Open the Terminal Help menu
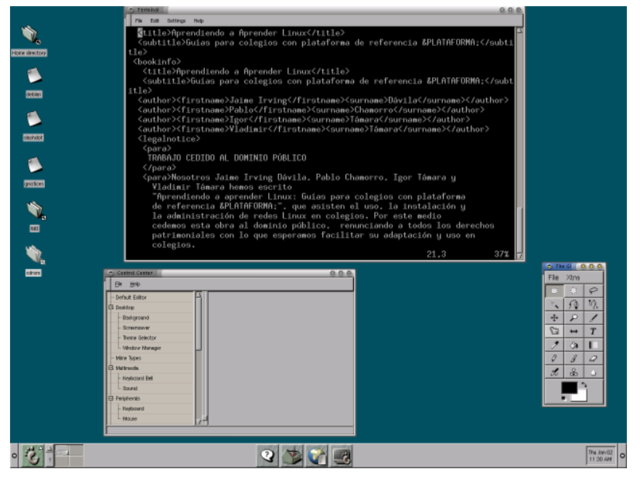The image size is (640, 479). coord(198,21)
